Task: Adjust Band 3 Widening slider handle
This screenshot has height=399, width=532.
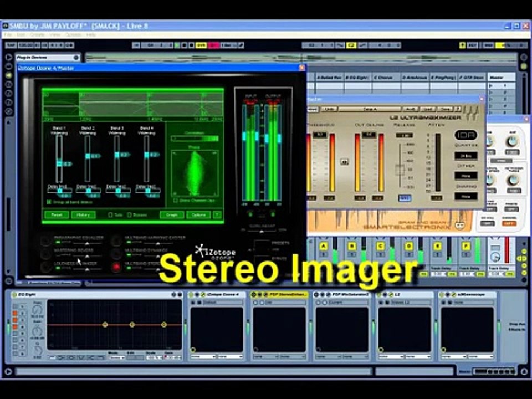Action: [117, 155]
